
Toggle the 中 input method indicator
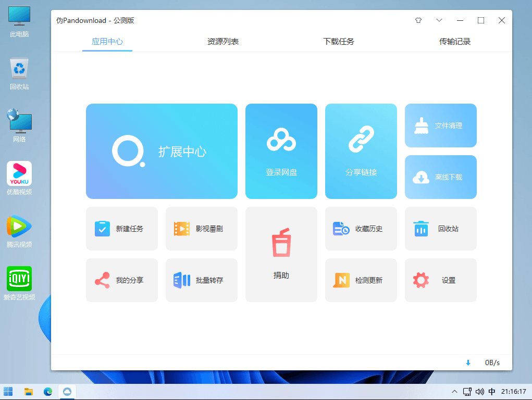tap(492, 392)
